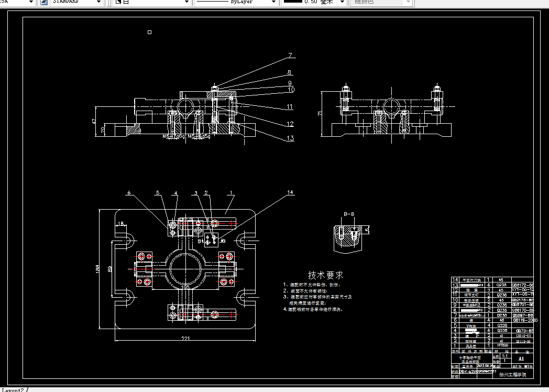Click the 5 depth dimension in section B-B

coord(367,230)
